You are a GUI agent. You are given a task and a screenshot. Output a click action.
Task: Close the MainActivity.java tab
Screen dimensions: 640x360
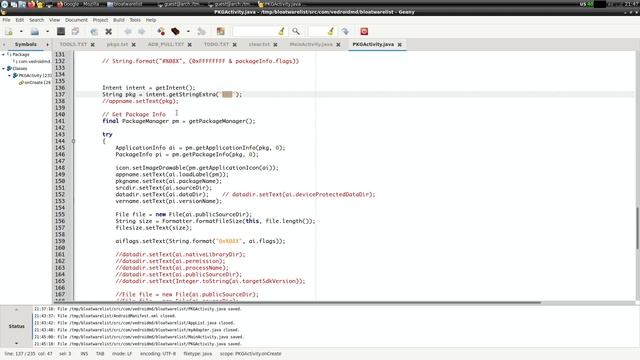(x=338, y=44)
